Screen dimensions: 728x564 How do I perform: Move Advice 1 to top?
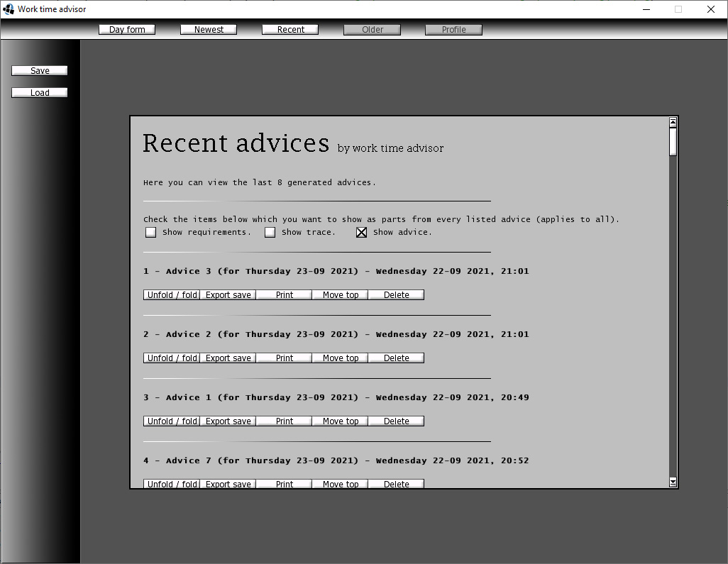click(x=341, y=421)
